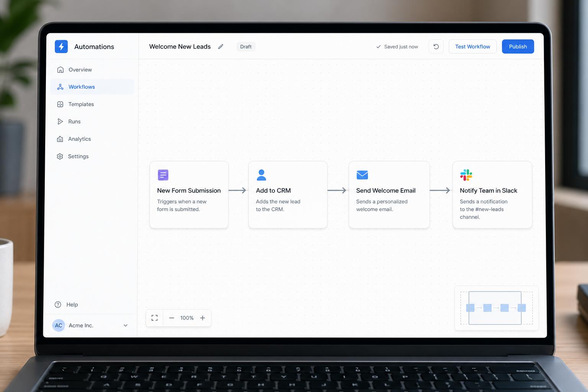Open the Help link

(66, 305)
